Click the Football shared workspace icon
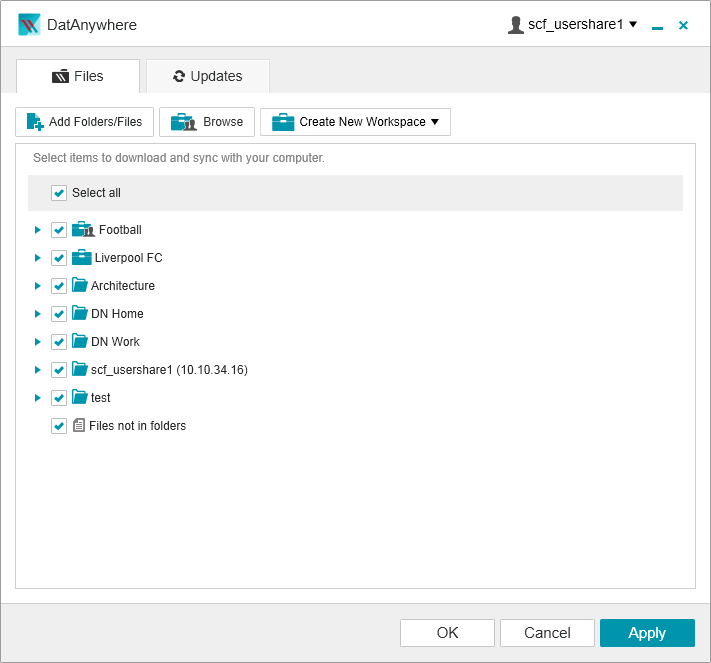The height and width of the screenshot is (663, 711). 82,230
